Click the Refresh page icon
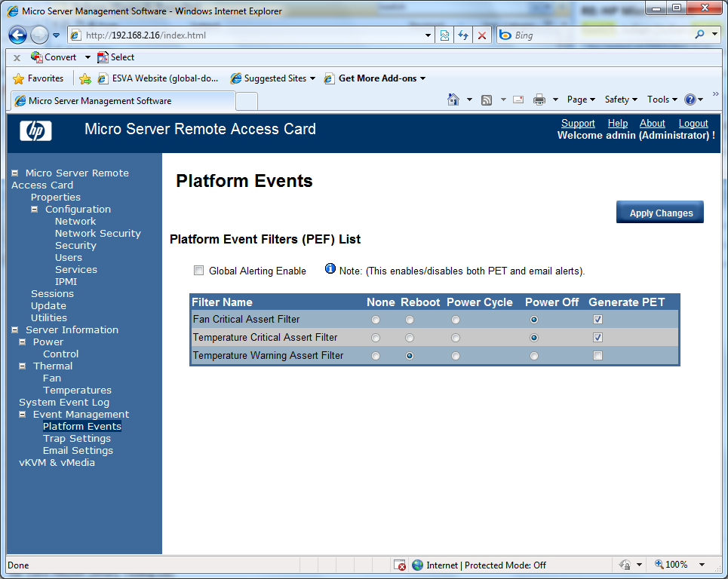Screen dimensions: 728x579 click(x=463, y=35)
